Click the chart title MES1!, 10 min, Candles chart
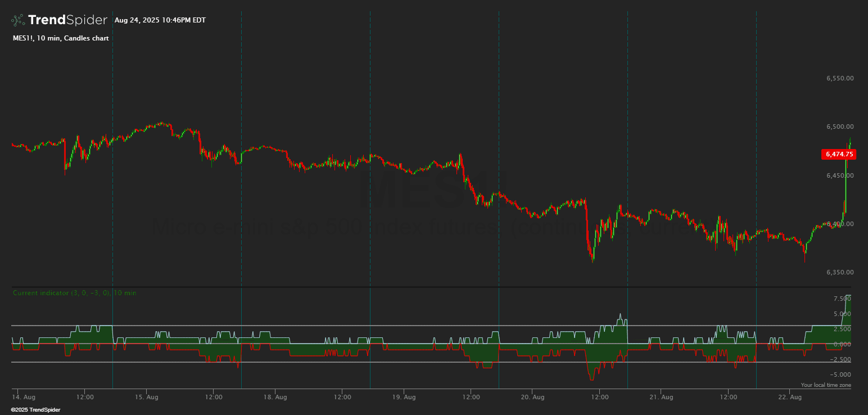868x415 pixels. pos(60,38)
